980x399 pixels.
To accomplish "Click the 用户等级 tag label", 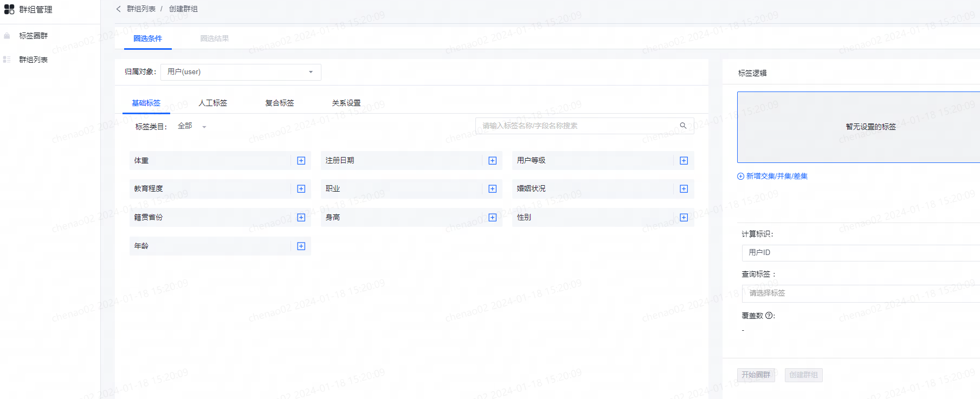I will pyautogui.click(x=531, y=161).
